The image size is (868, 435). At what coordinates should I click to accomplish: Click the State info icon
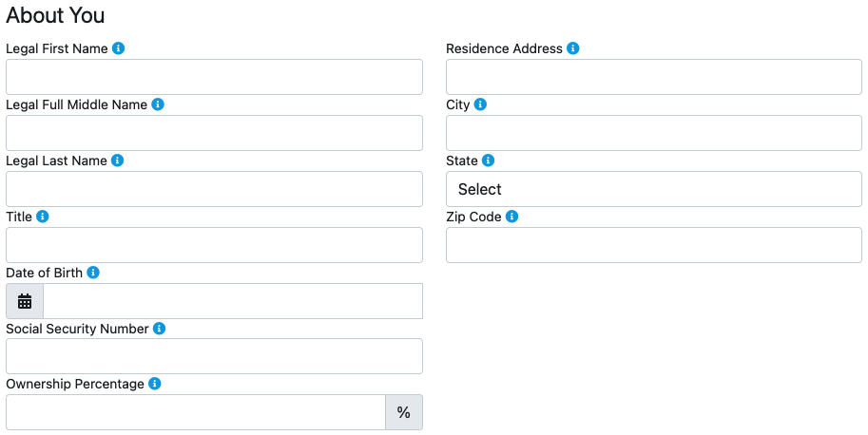[488, 161]
